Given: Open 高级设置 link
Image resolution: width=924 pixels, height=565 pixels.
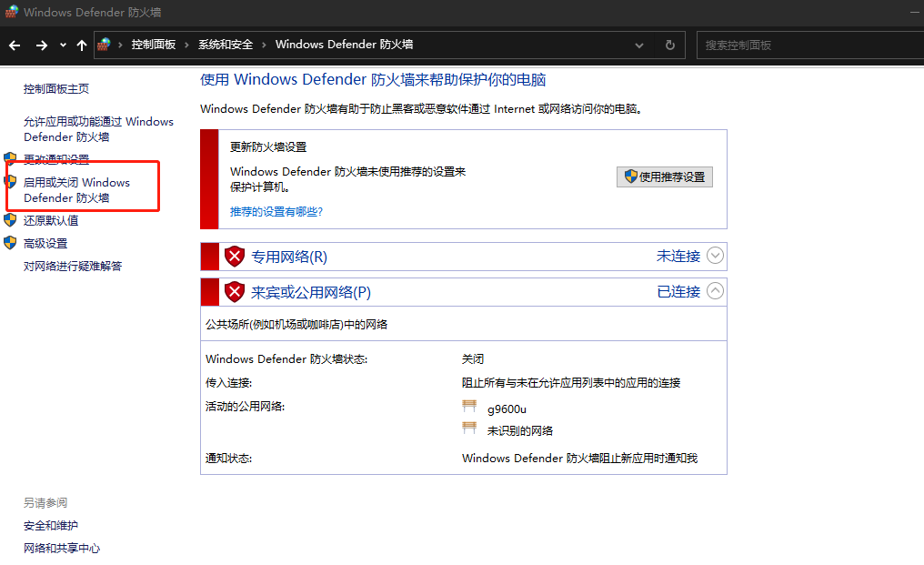Looking at the screenshot, I should 45,243.
